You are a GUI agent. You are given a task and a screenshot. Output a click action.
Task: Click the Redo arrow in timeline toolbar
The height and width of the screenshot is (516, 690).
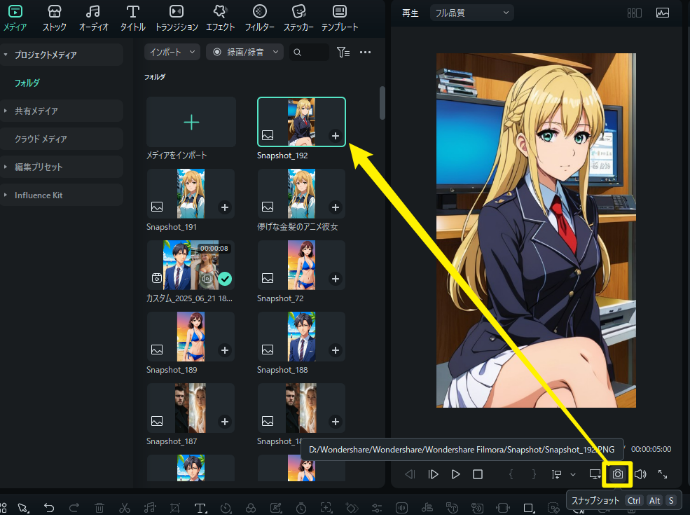point(74,508)
